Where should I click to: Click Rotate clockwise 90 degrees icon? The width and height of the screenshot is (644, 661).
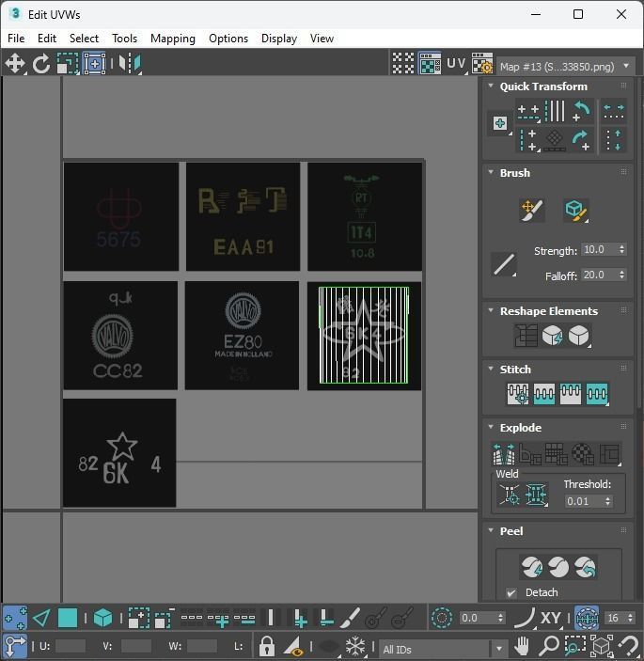click(x=582, y=140)
